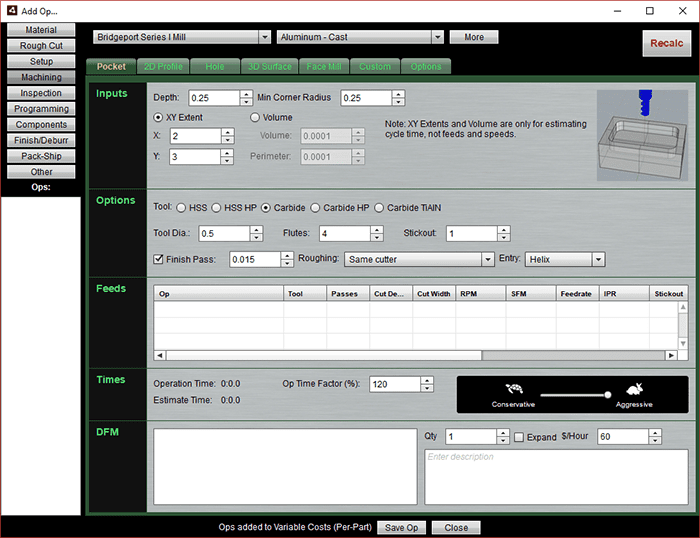
Task: Click the Save Op button
Action: coord(402,527)
